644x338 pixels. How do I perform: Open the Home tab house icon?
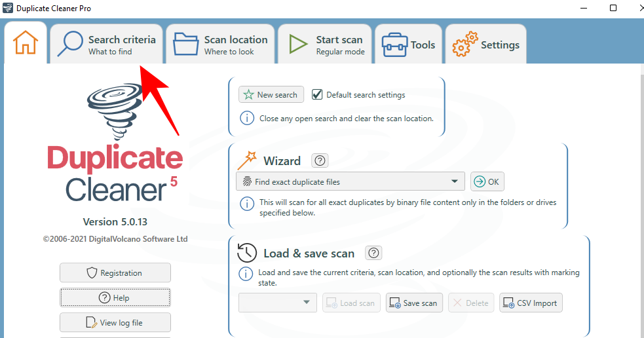click(x=26, y=43)
